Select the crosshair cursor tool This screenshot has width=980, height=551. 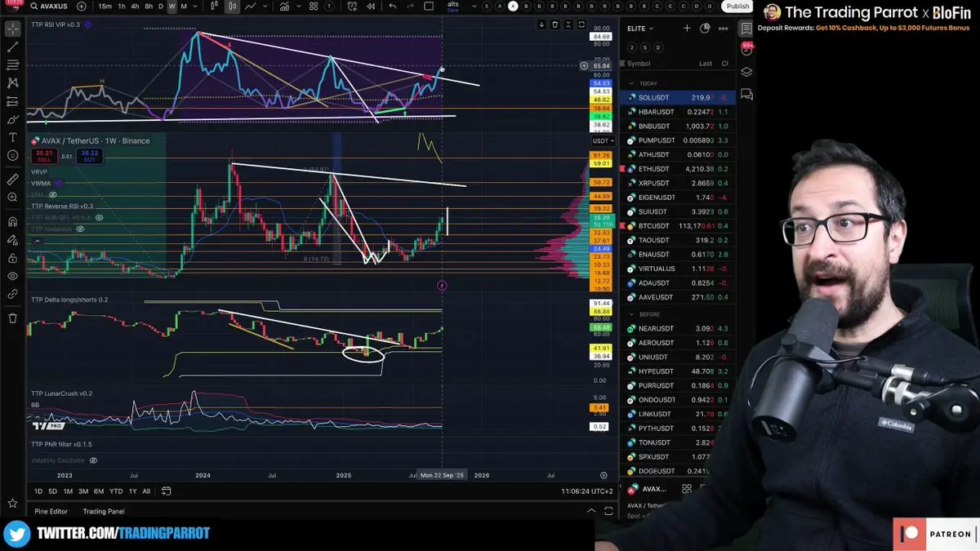pos(13,29)
